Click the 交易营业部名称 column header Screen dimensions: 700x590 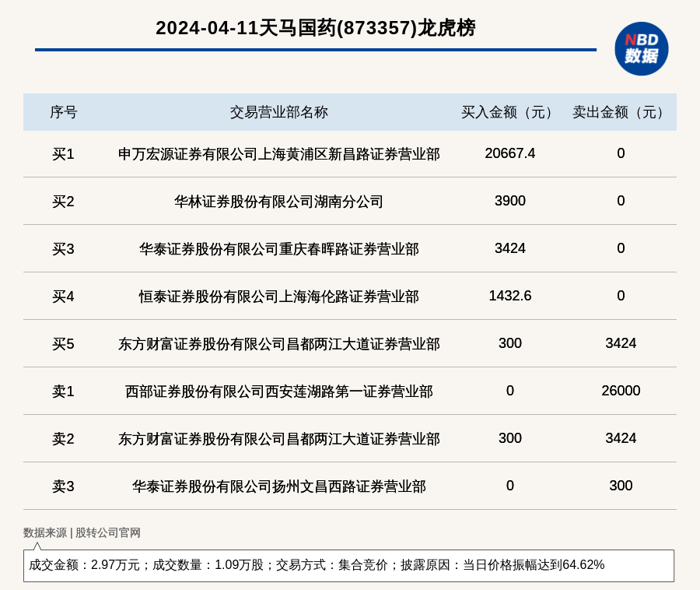pyautogui.click(x=279, y=112)
